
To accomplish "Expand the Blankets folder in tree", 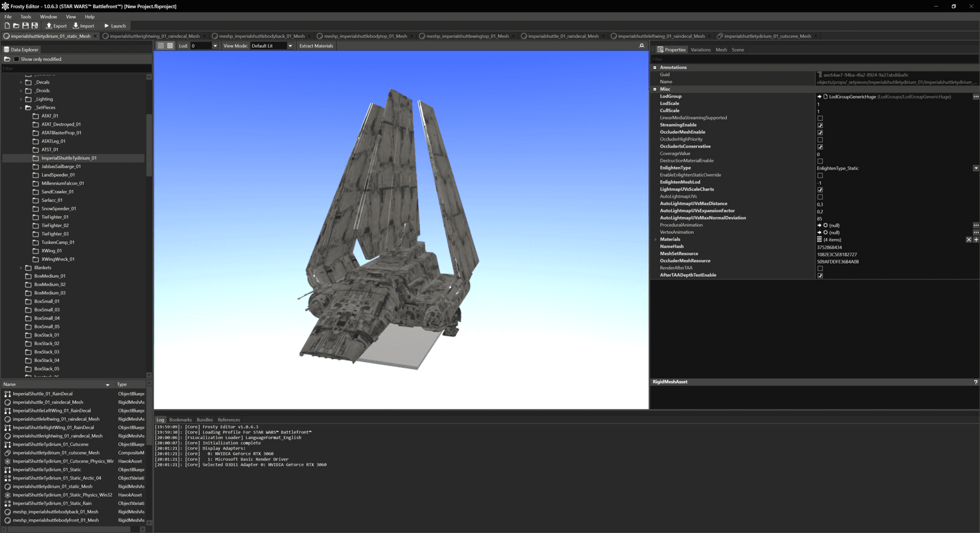I will pyautogui.click(x=21, y=268).
